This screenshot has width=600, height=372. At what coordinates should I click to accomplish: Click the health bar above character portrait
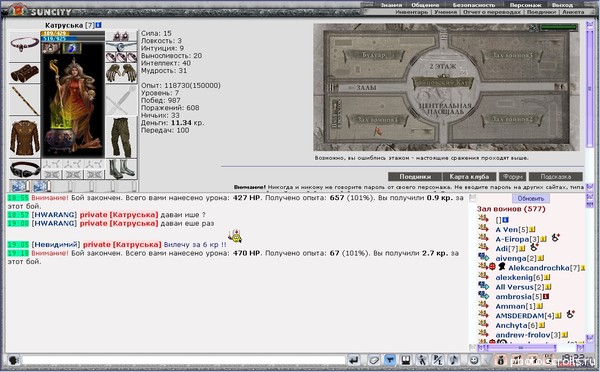point(73,33)
